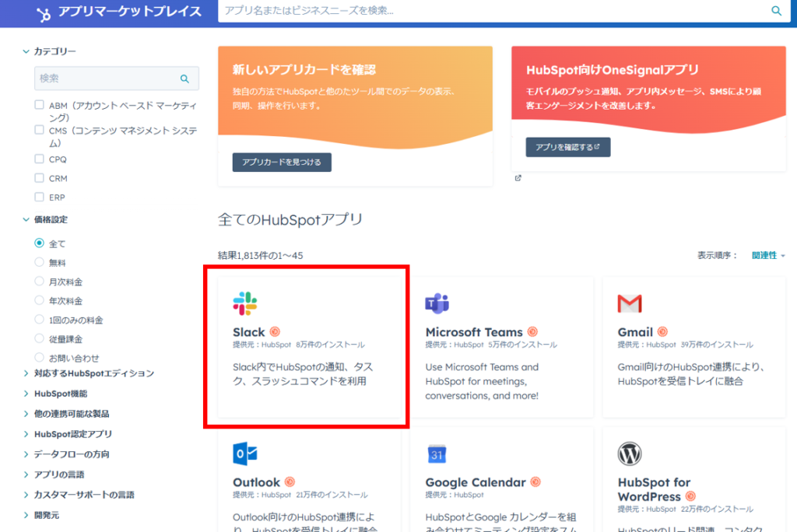Image resolution: width=797 pixels, height=532 pixels.
Task: Focus the category 検索 filter field
Action: tap(117, 79)
